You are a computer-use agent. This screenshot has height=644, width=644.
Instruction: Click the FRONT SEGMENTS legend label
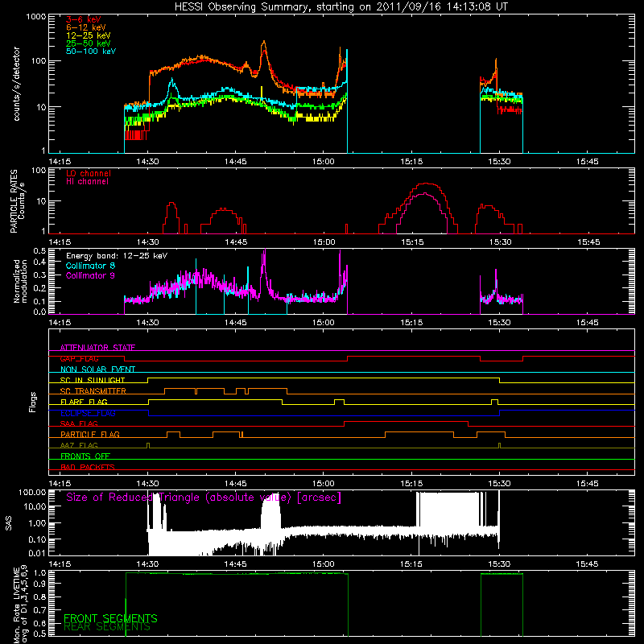[x=110, y=618]
